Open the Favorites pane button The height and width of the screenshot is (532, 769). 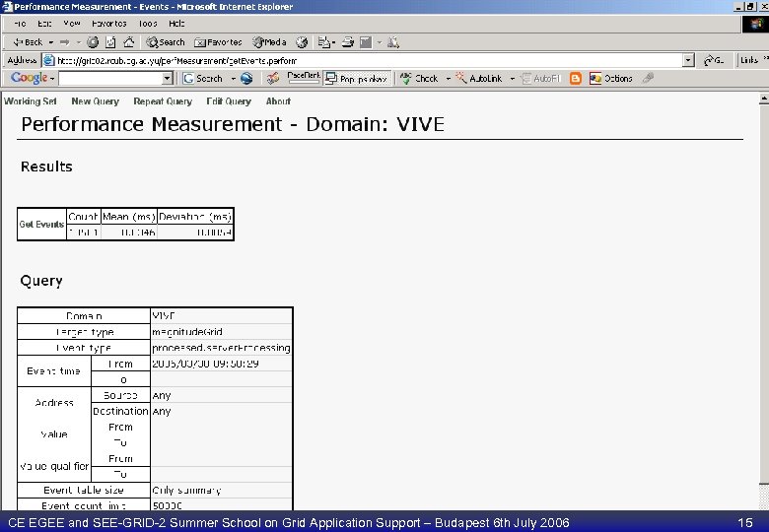point(218,42)
